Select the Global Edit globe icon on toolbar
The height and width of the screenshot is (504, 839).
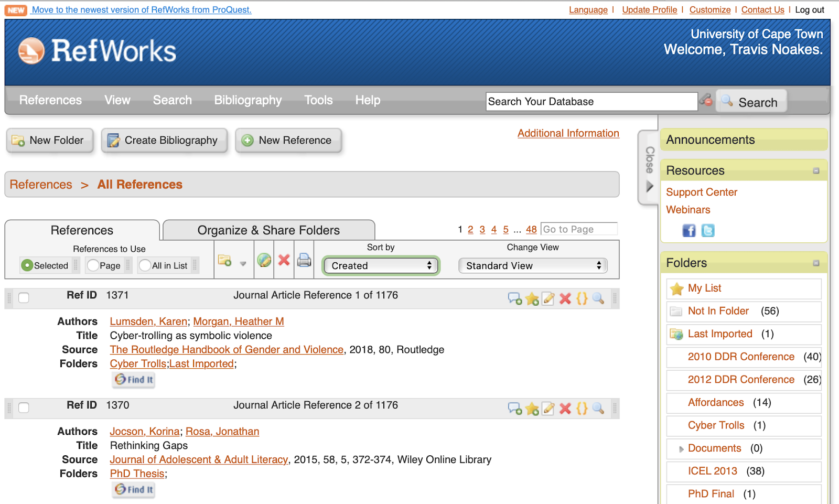264,260
